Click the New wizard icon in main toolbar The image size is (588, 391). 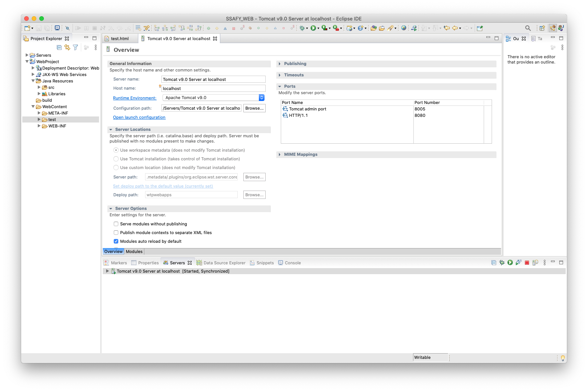27,28
